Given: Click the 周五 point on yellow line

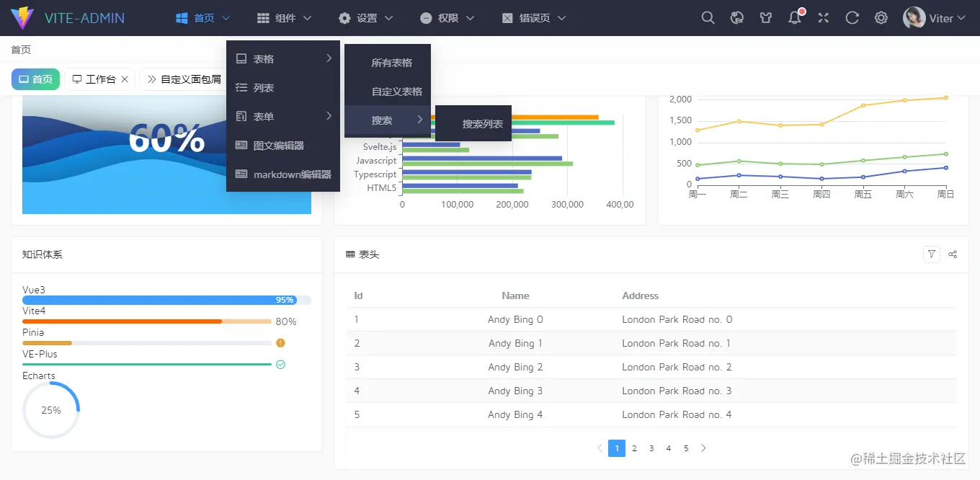Looking at the screenshot, I should (x=863, y=105).
